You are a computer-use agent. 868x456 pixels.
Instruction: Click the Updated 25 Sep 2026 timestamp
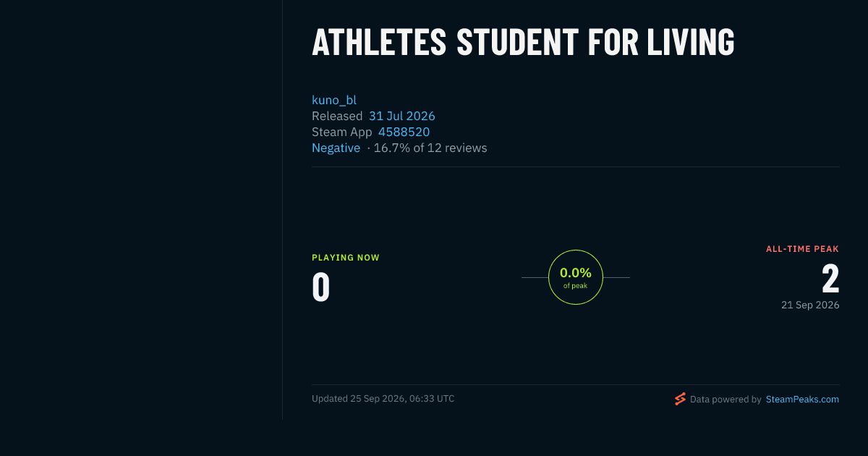click(383, 398)
